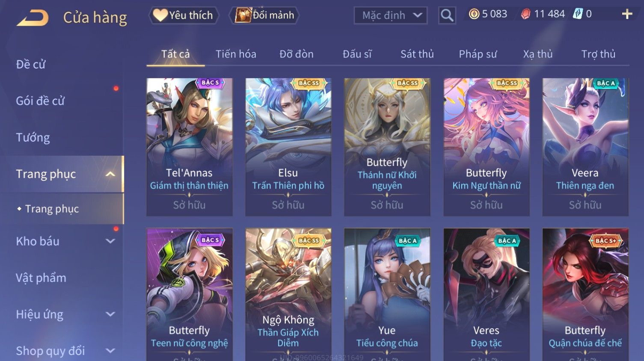Viewport: 644px width, 361px height.
Task: Switch to the Pháp sư tab
Action: click(x=478, y=54)
